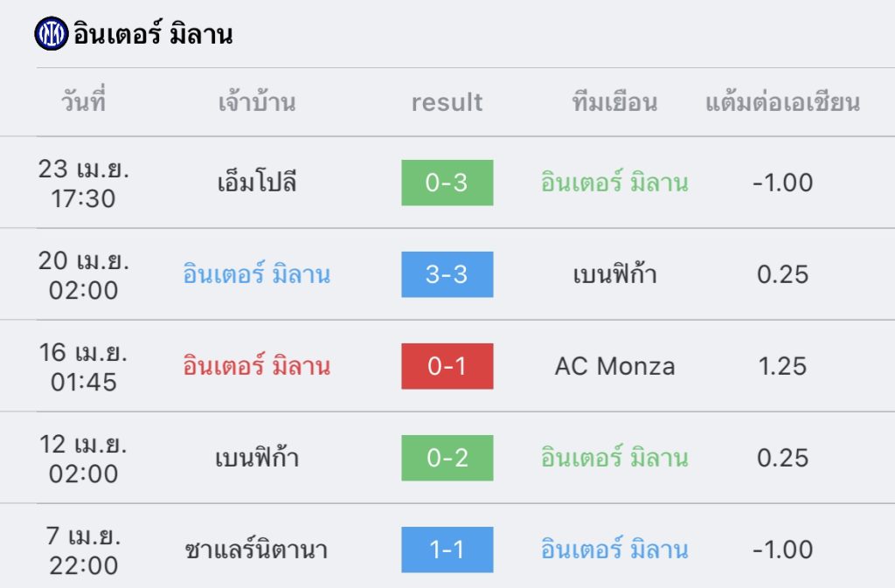This screenshot has height=588, width=895.
Task: Click the วันที่ column header
Action: point(83,101)
